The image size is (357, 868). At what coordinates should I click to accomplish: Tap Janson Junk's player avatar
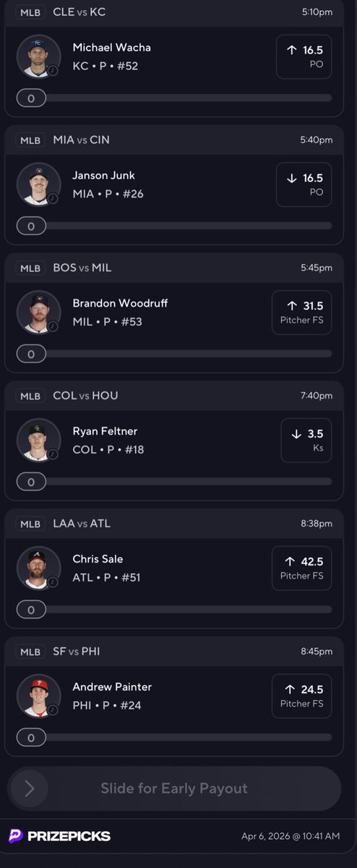coord(38,184)
